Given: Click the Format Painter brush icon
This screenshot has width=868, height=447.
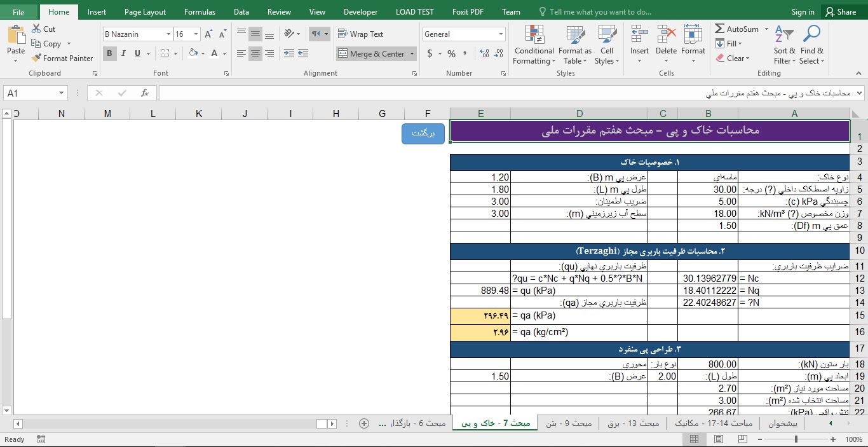Looking at the screenshot, I should [37, 58].
